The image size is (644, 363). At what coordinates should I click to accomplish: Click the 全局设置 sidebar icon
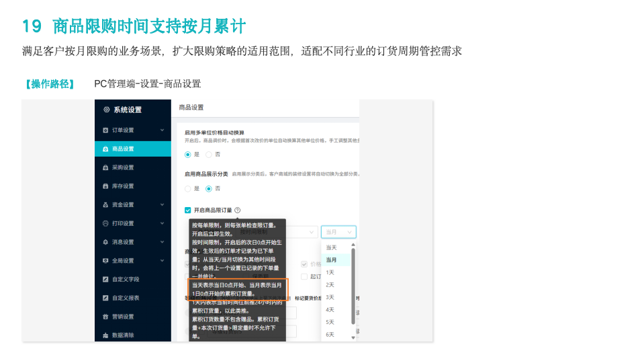point(105,261)
